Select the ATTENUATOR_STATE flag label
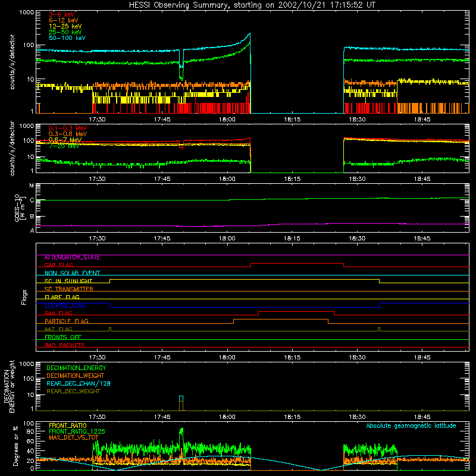The width and height of the screenshot is (476, 476). coord(72,258)
